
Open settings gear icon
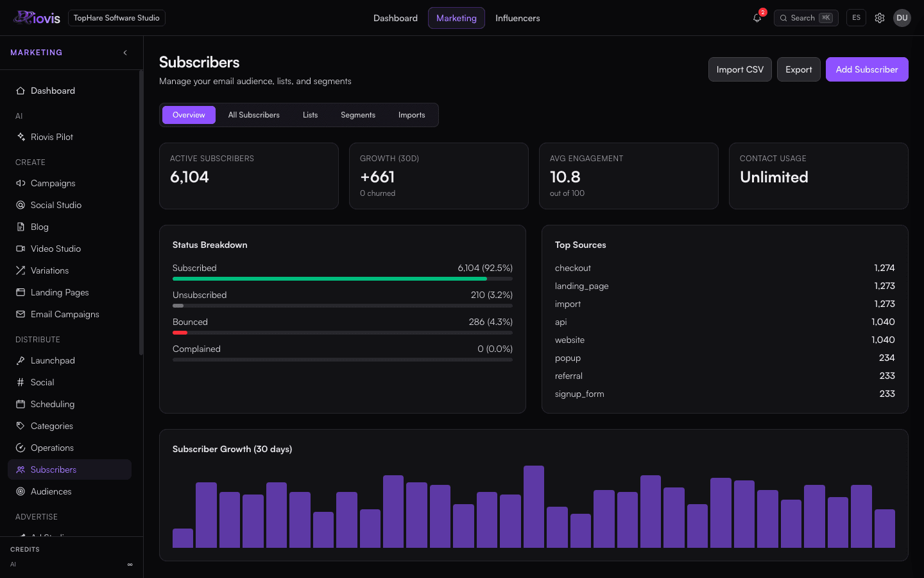[x=880, y=18]
